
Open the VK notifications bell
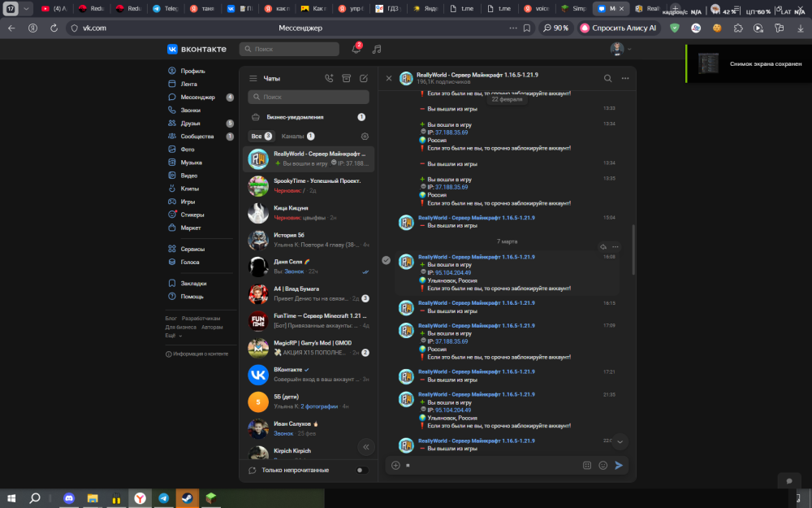(356, 49)
